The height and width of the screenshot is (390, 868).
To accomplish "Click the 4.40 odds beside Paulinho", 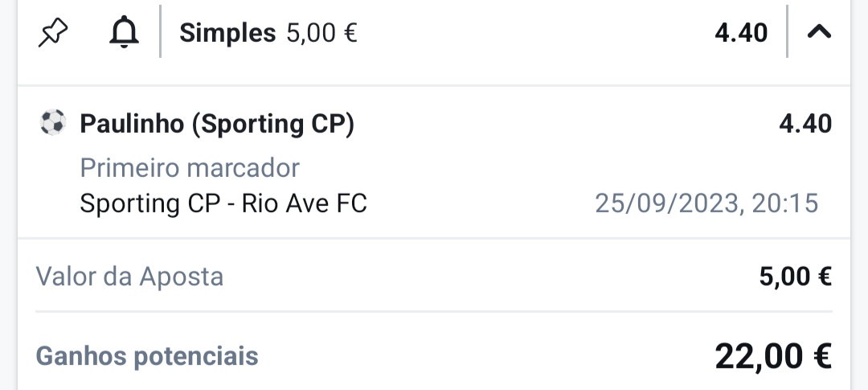I will pos(805,124).
